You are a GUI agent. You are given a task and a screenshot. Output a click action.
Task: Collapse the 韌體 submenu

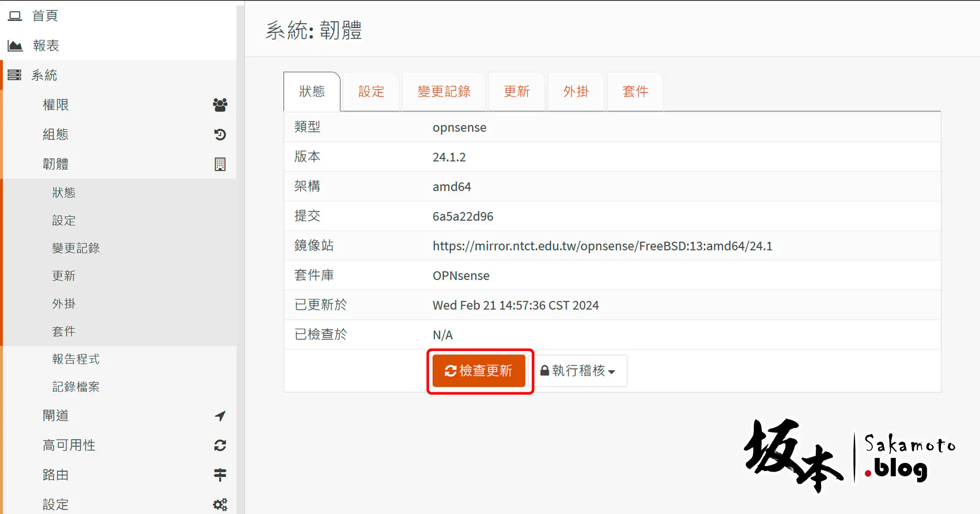point(56,164)
